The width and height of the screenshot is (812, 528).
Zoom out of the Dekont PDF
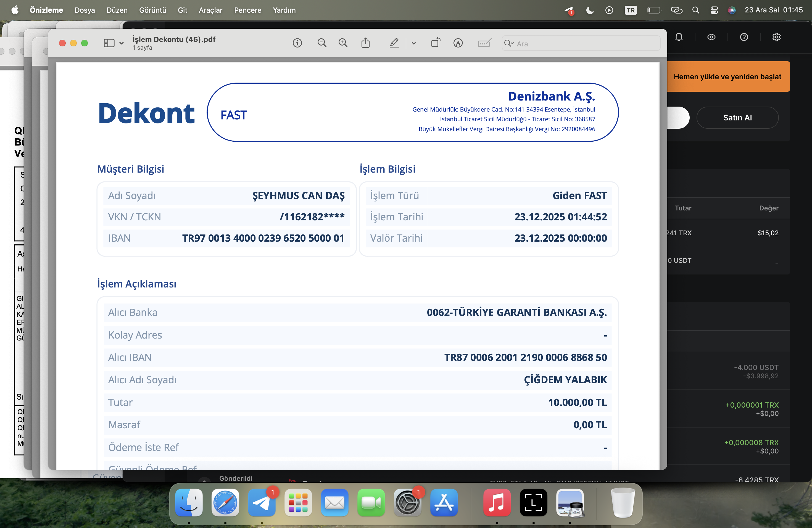(322, 43)
